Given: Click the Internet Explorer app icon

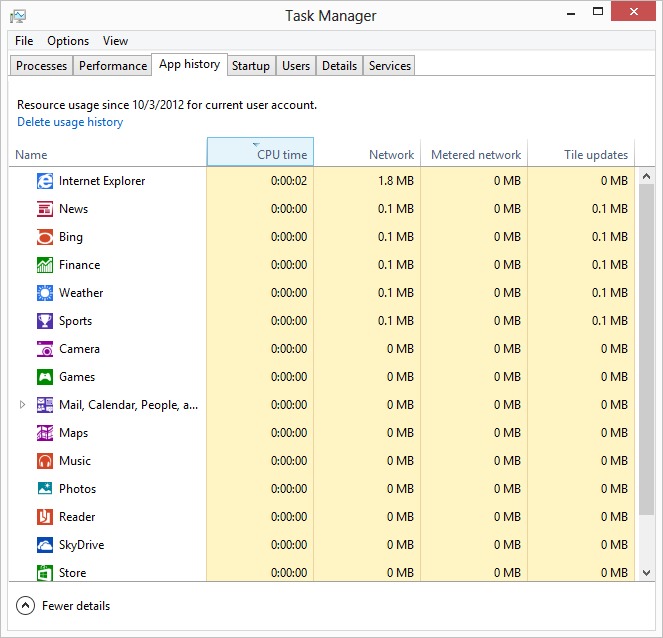Looking at the screenshot, I should 45,181.
